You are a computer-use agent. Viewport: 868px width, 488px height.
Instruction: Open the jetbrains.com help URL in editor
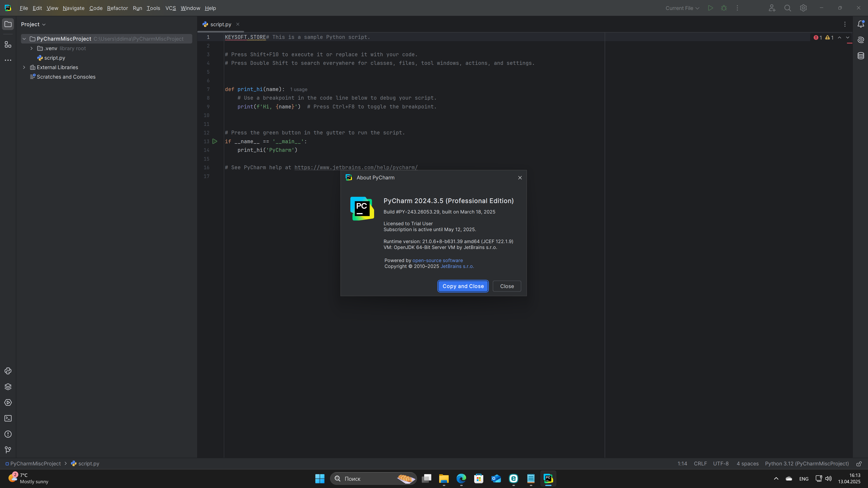(356, 167)
